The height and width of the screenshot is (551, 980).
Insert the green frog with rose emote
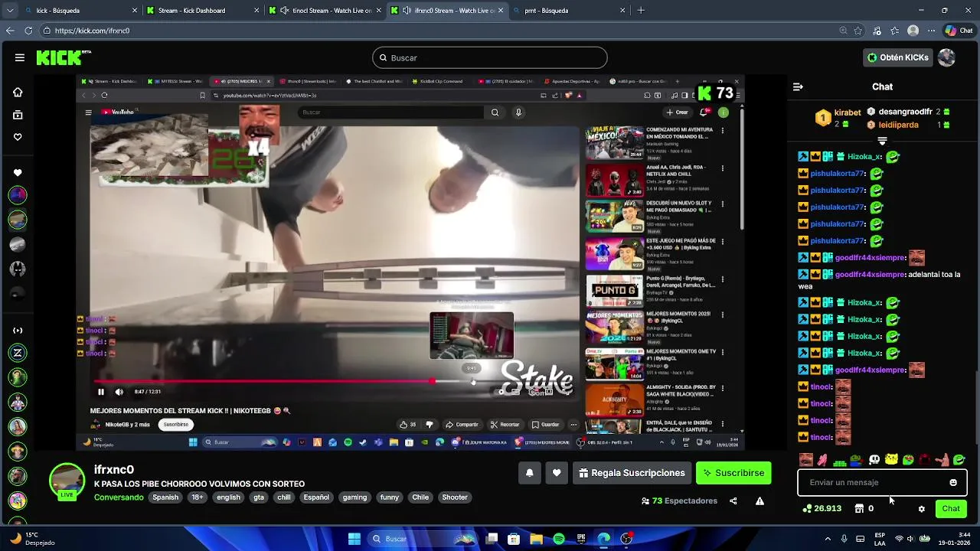click(x=857, y=460)
